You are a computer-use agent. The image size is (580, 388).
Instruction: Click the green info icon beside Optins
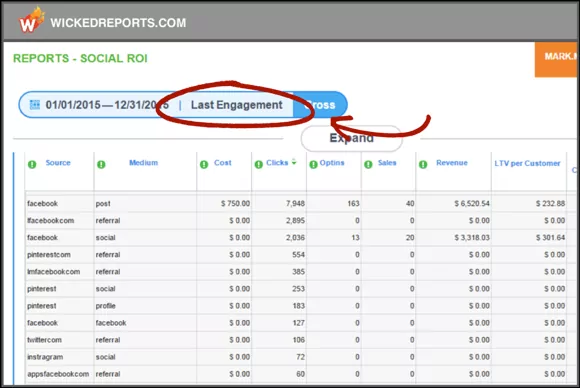coord(313,164)
